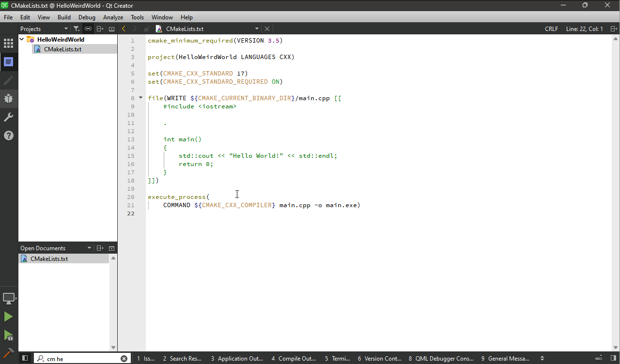The height and width of the screenshot is (364, 620).
Task: Collapse the HelloWeirdWorld project tree
Action: click(x=22, y=39)
